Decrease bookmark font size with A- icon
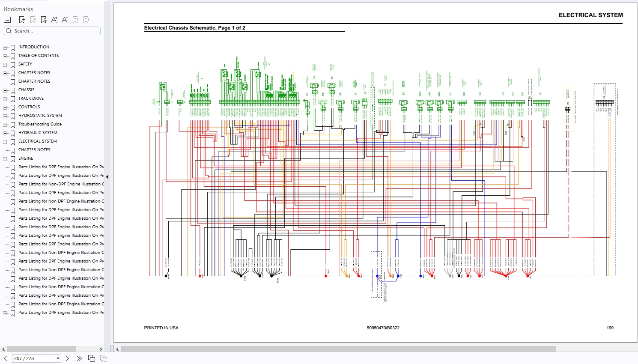The image size is (638, 364). 65,20
